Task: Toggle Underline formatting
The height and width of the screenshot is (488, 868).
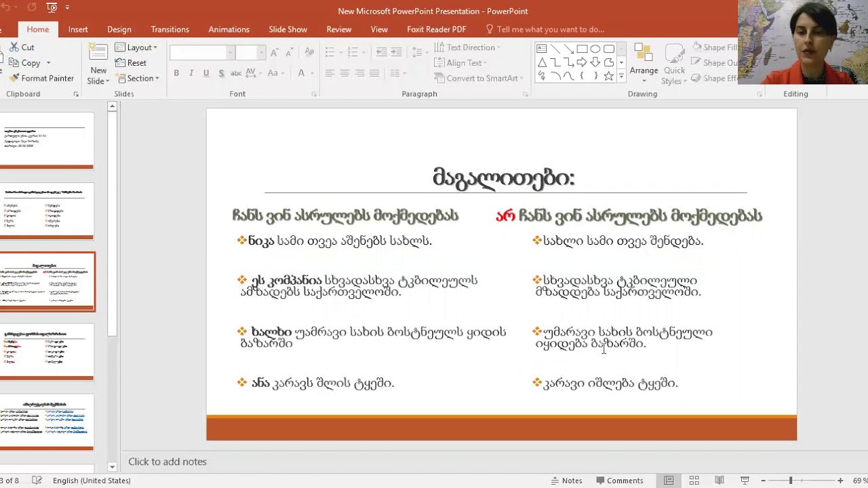Action: coord(206,73)
